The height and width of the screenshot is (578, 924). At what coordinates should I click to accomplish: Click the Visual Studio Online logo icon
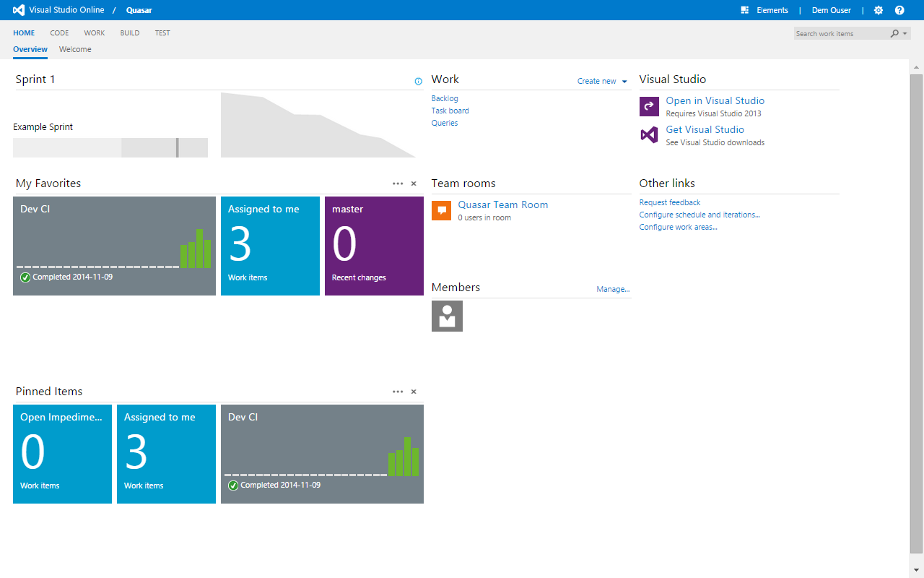pos(19,10)
